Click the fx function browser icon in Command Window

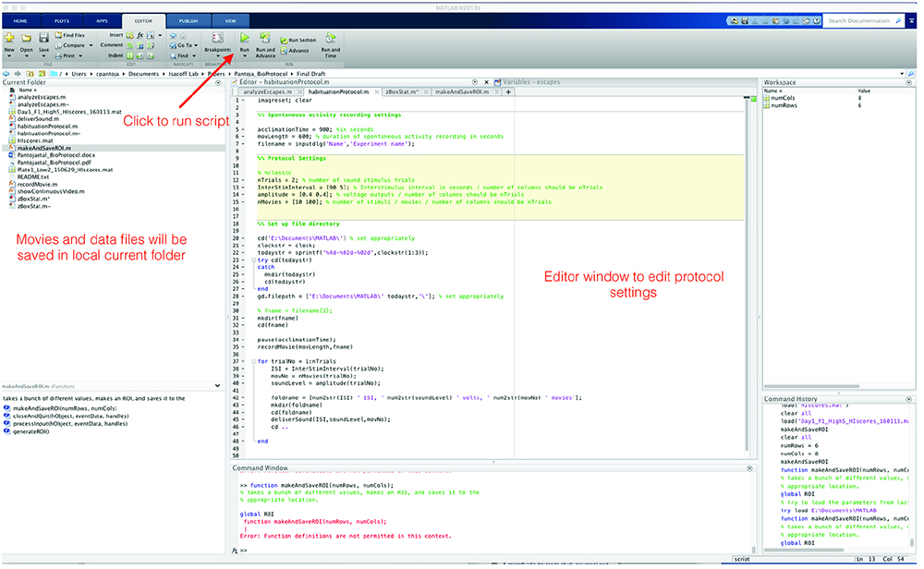pyautogui.click(x=235, y=551)
